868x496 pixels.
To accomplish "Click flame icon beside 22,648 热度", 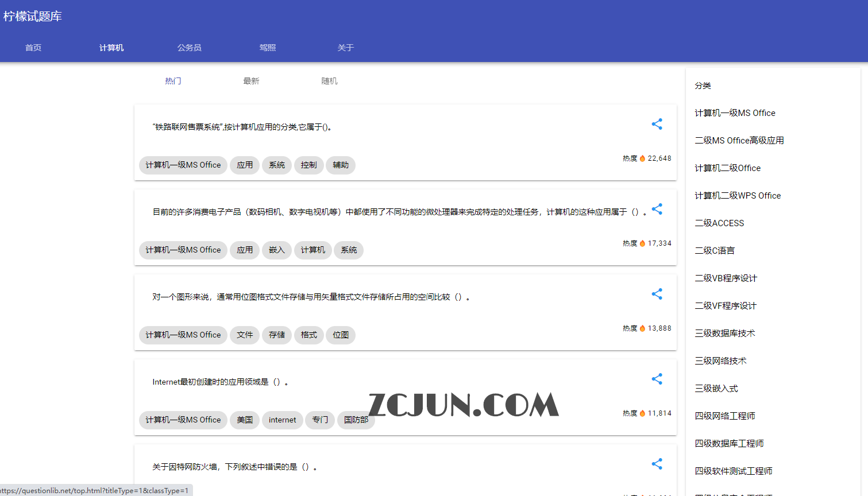I will 642,158.
